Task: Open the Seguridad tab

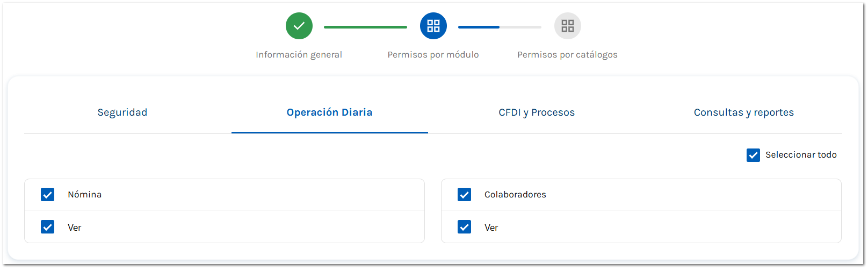Action: 122,112
